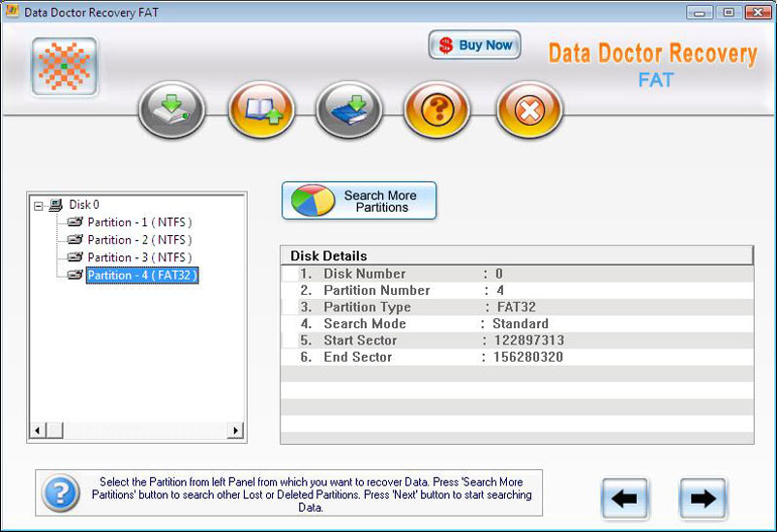Click the open book toolbar icon

261,109
